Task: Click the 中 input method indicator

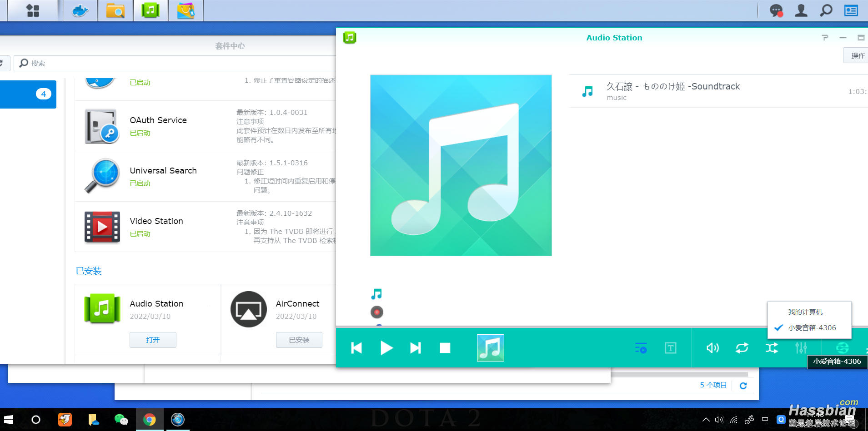Action: (765, 420)
